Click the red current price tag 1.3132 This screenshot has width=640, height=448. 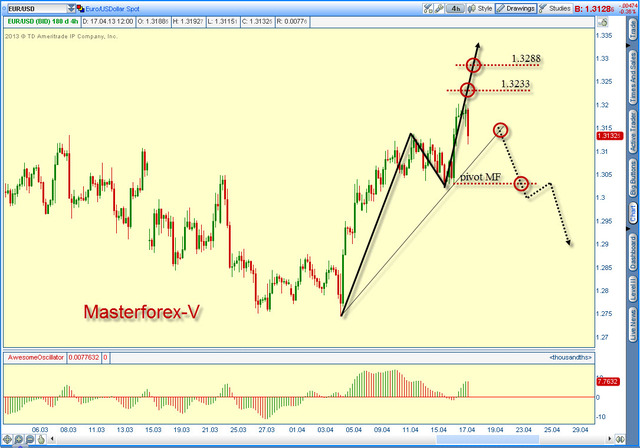click(x=610, y=135)
